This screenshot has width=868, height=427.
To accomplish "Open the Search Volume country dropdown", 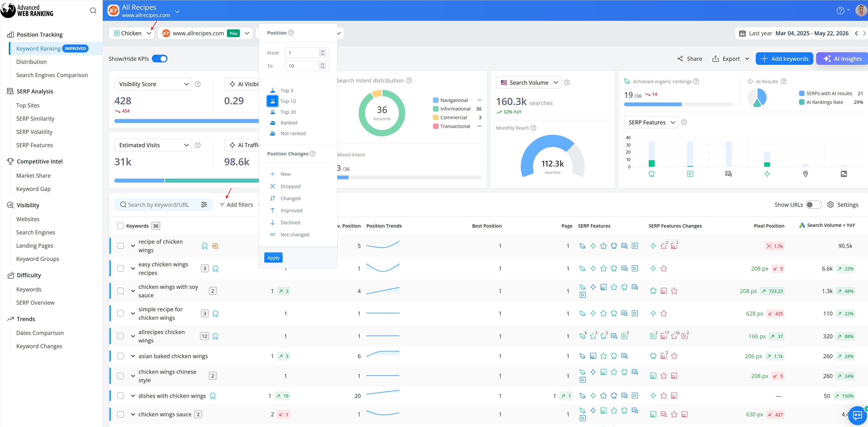I will coord(528,82).
